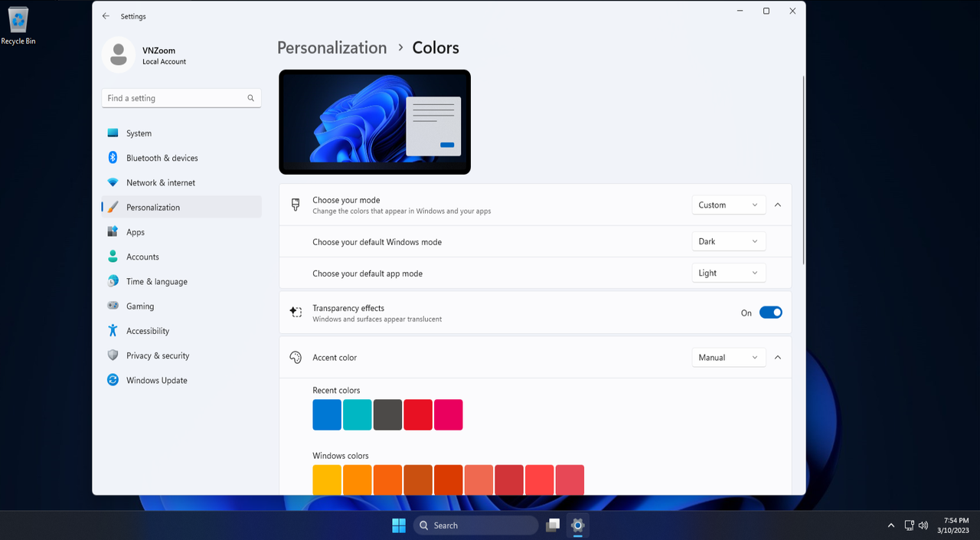The width and height of the screenshot is (980, 540).
Task: Click the Personalization paintbrush icon
Action: [x=113, y=207]
